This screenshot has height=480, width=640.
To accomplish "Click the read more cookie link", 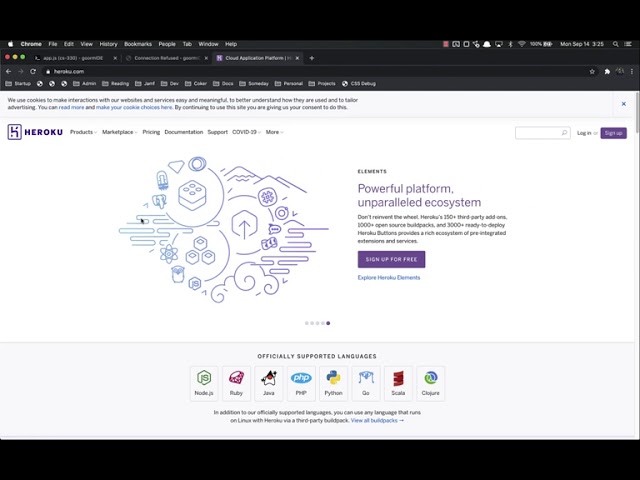I will (71, 107).
